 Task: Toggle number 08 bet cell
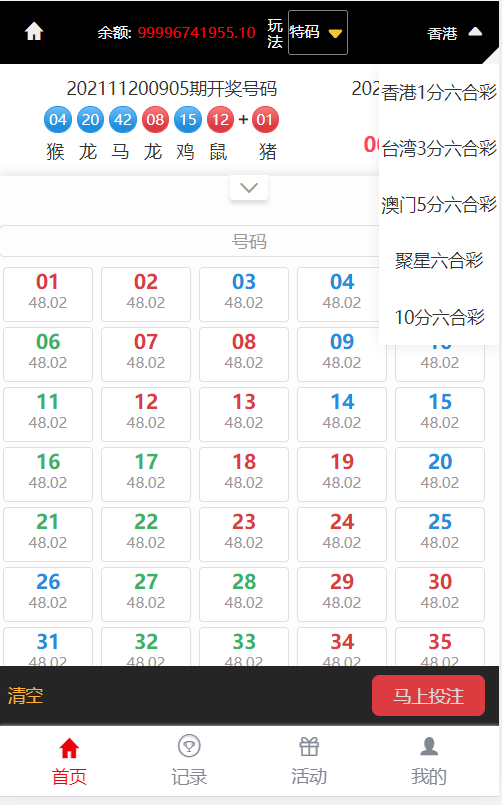(x=244, y=354)
